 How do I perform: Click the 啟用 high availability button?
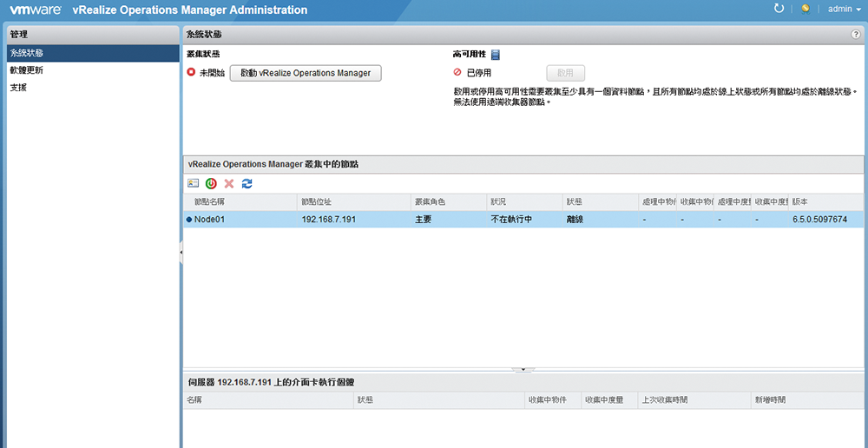click(x=566, y=73)
